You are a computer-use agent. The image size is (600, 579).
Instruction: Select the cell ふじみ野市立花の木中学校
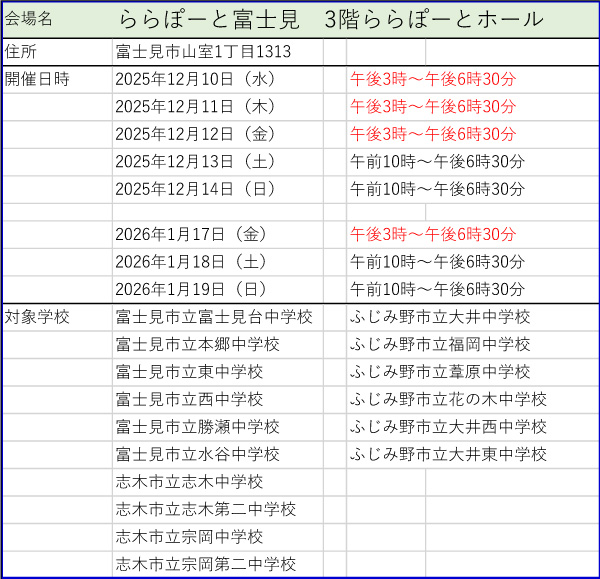[x=448, y=399]
